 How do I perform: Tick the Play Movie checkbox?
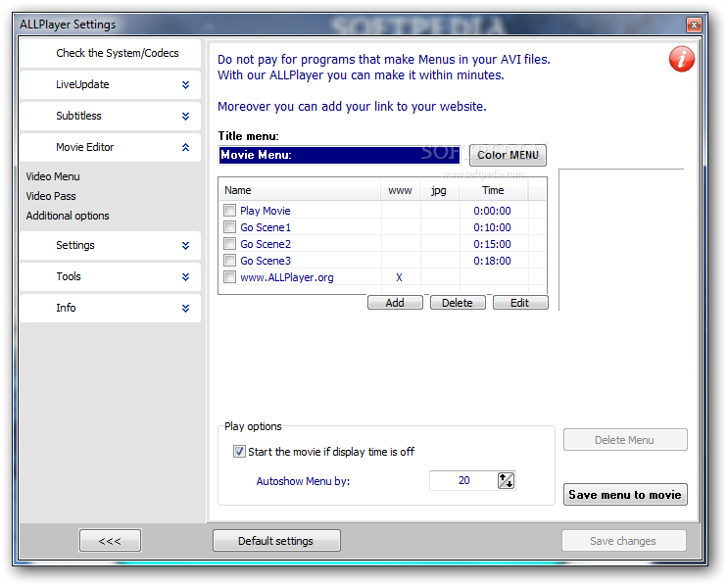pyautogui.click(x=230, y=211)
